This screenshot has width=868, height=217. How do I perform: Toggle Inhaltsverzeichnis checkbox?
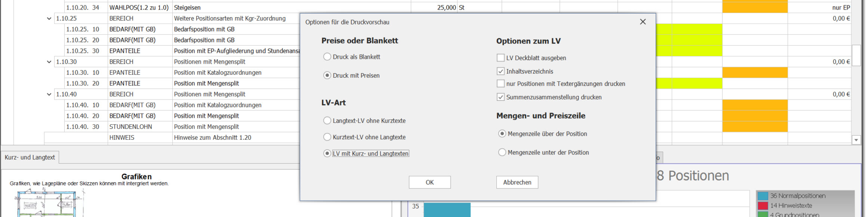pos(500,71)
